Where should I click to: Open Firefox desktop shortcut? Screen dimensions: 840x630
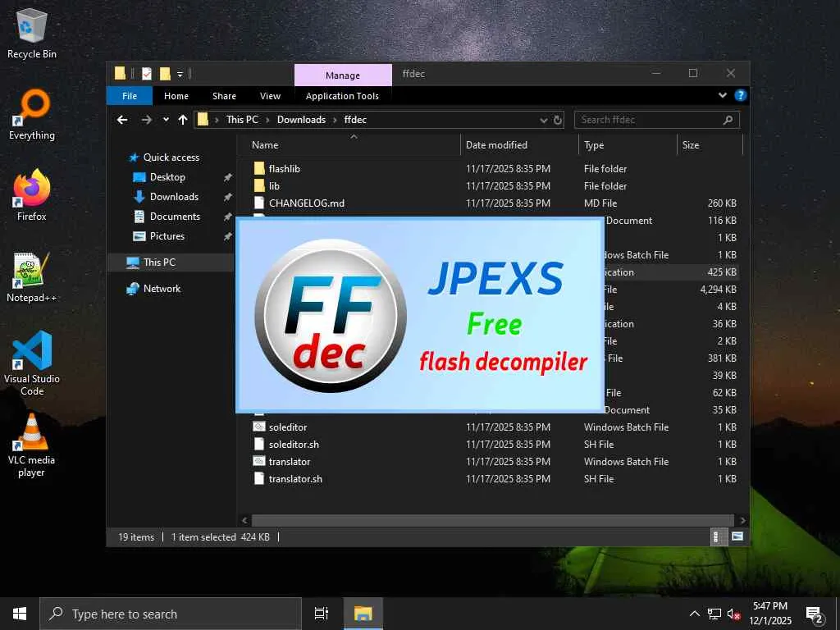(32, 195)
